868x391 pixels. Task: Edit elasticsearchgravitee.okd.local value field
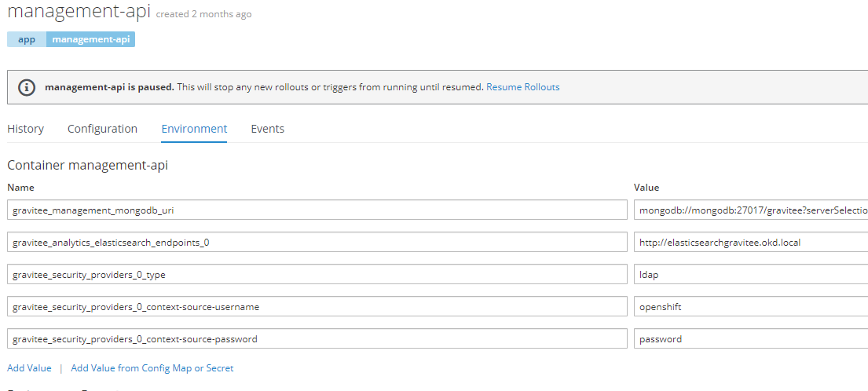click(x=751, y=242)
